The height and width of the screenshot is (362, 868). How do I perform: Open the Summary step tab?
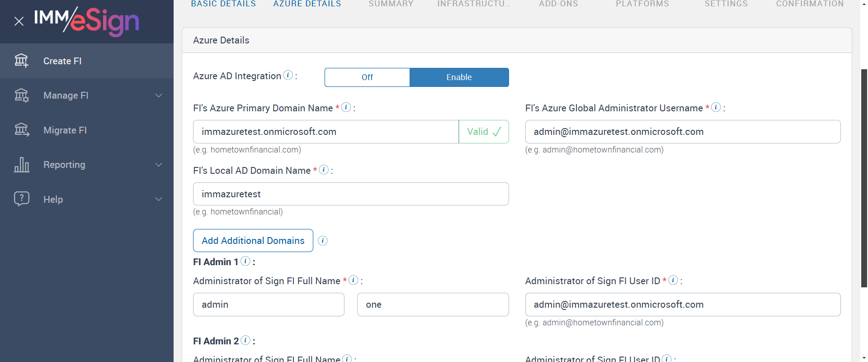pyautogui.click(x=391, y=4)
